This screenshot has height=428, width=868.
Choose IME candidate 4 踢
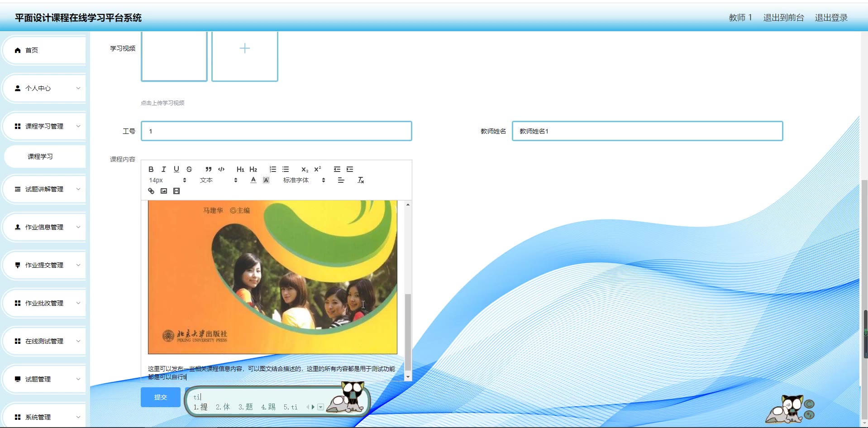pyautogui.click(x=268, y=407)
